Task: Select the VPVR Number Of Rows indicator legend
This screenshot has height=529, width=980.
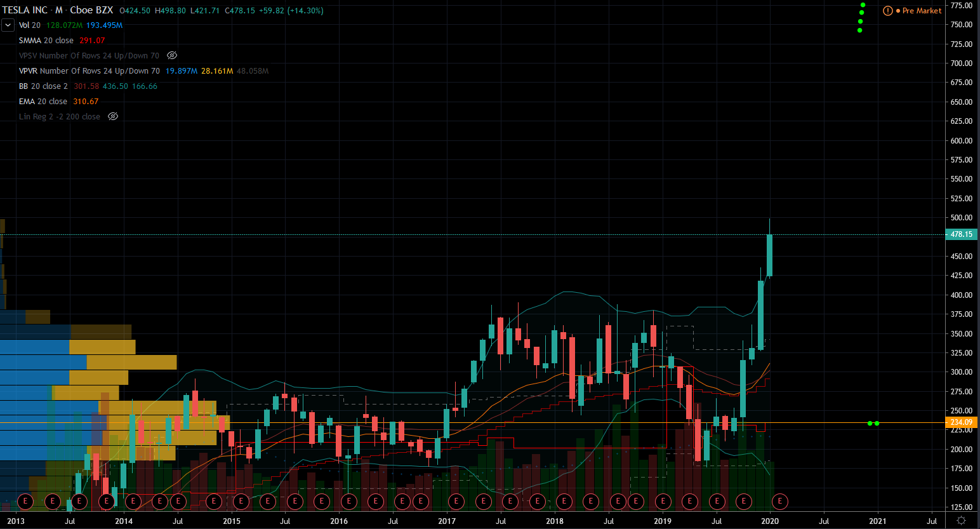Action: [89, 71]
